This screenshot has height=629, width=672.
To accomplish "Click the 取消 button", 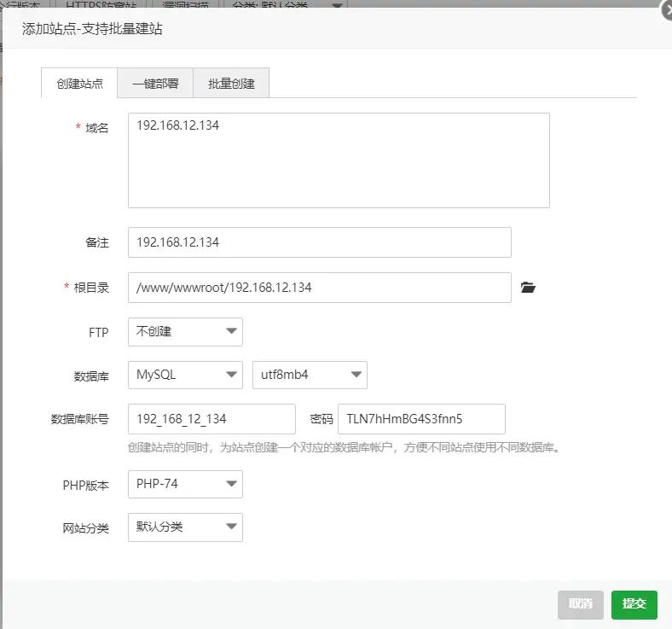I will coord(581,604).
